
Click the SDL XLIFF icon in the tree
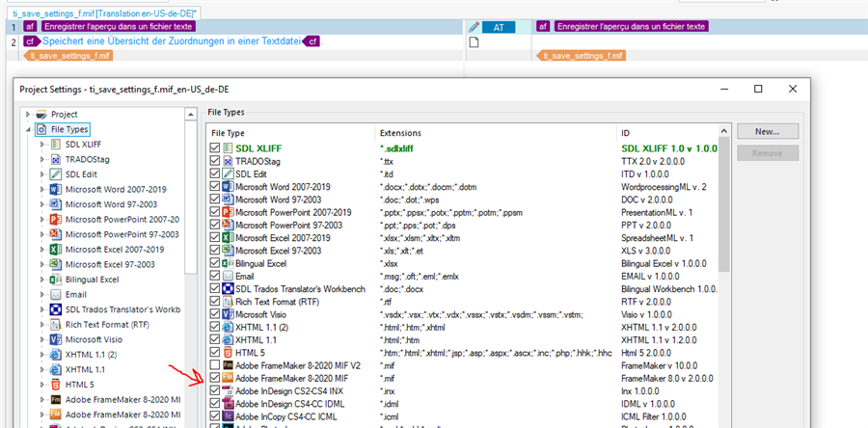click(55, 145)
